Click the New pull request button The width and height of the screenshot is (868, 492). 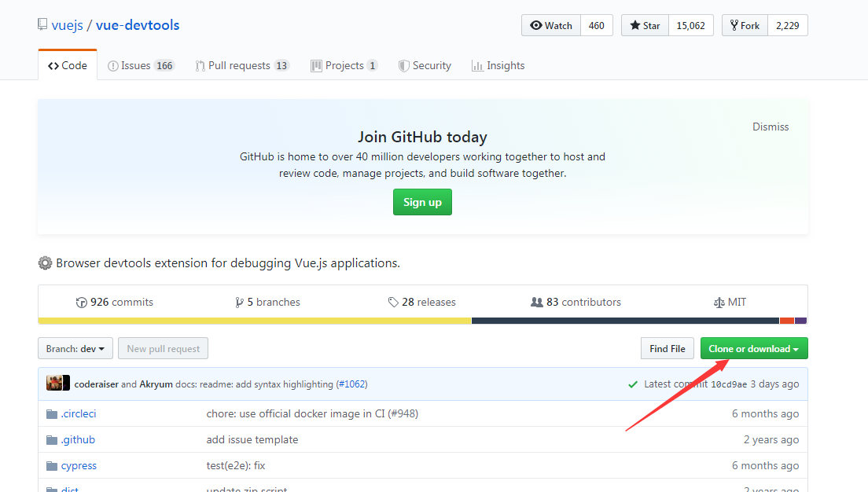point(164,349)
